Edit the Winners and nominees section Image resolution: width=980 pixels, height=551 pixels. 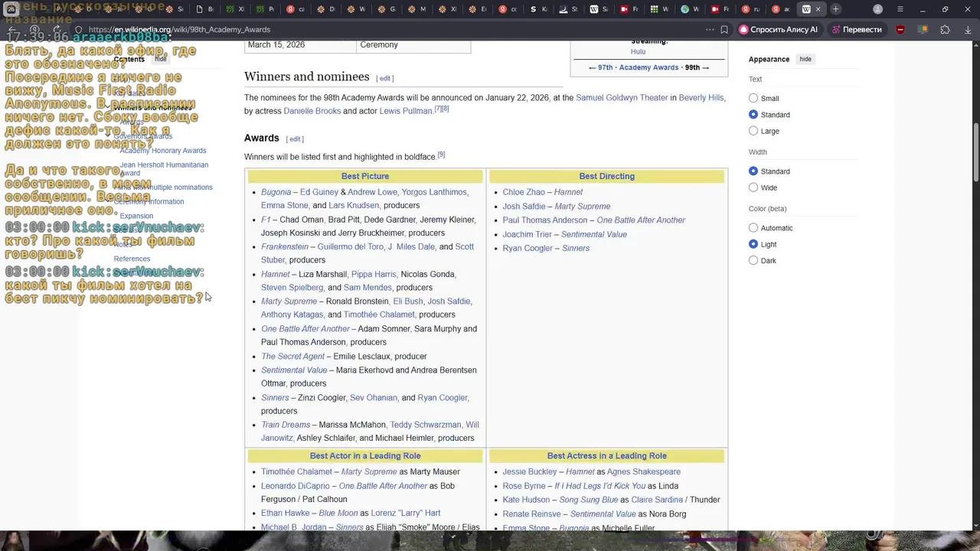[x=385, y=78]
